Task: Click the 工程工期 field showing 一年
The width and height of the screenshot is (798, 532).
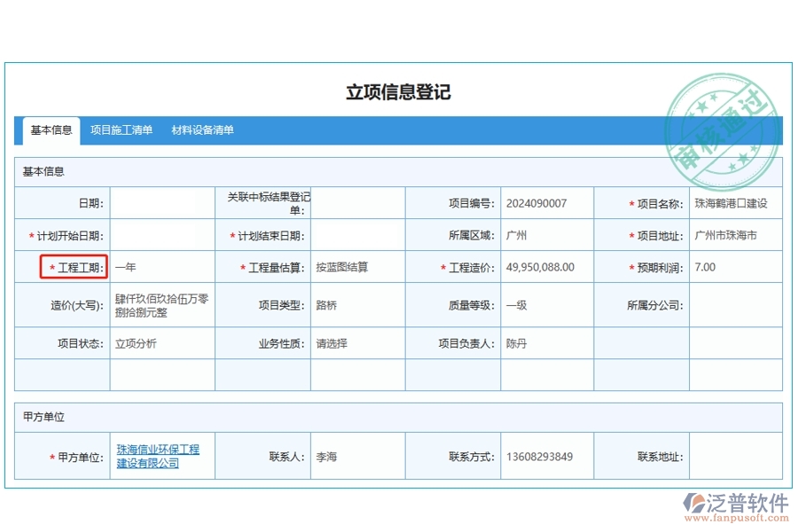Action: click(162, 267)
